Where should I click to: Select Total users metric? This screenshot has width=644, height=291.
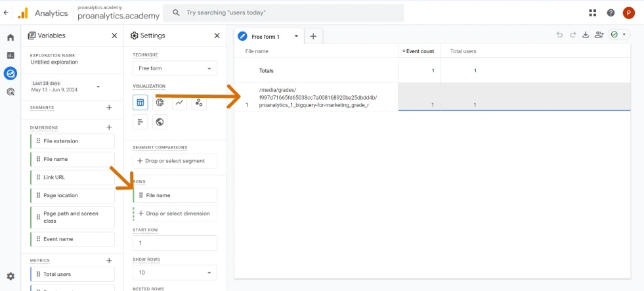[72, 274]
